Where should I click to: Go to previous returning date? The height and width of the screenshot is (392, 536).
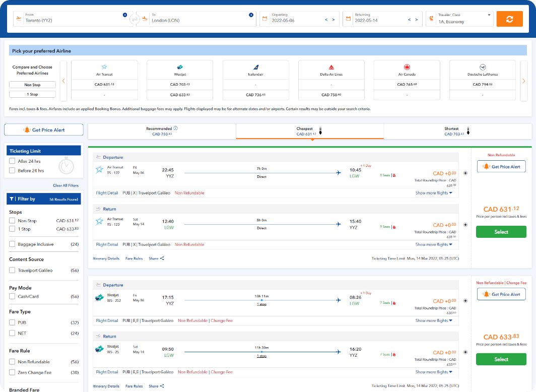(409, 20)
